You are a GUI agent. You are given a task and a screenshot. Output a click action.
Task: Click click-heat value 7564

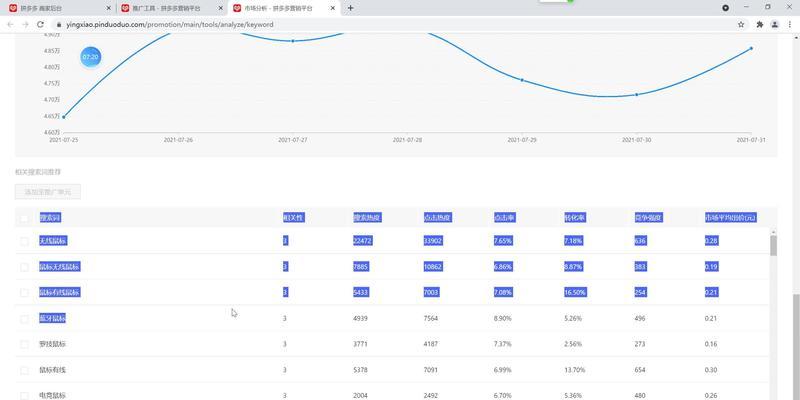coord(431,318)
